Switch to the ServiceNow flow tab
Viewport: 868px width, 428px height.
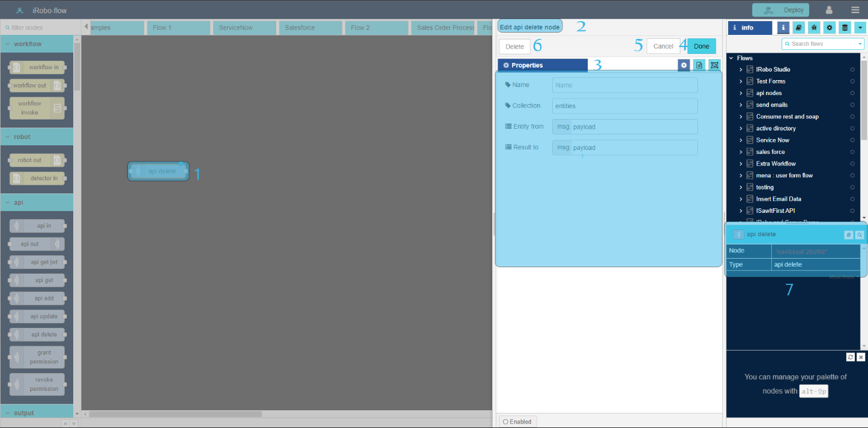click(x=244, y=27)
